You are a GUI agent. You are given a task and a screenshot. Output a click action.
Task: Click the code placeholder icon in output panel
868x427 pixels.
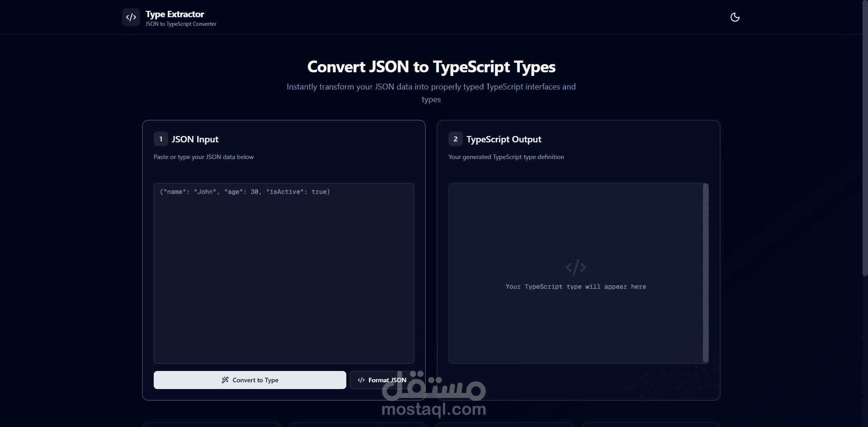coord(576,267)
